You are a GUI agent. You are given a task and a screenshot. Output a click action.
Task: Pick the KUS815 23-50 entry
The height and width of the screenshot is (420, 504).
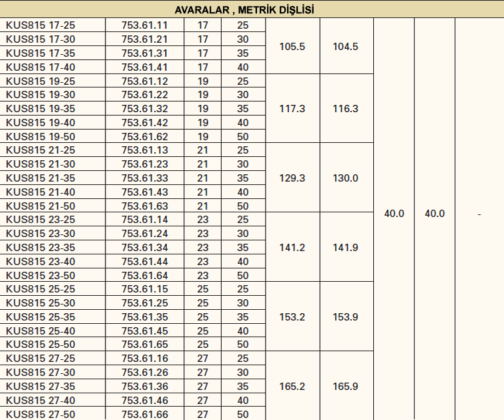click(41, 276)
